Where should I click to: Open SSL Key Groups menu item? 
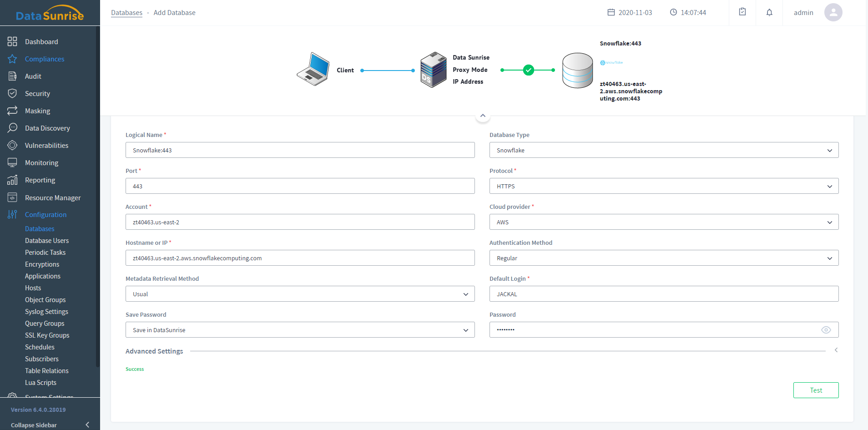click(x=47, y=335)
